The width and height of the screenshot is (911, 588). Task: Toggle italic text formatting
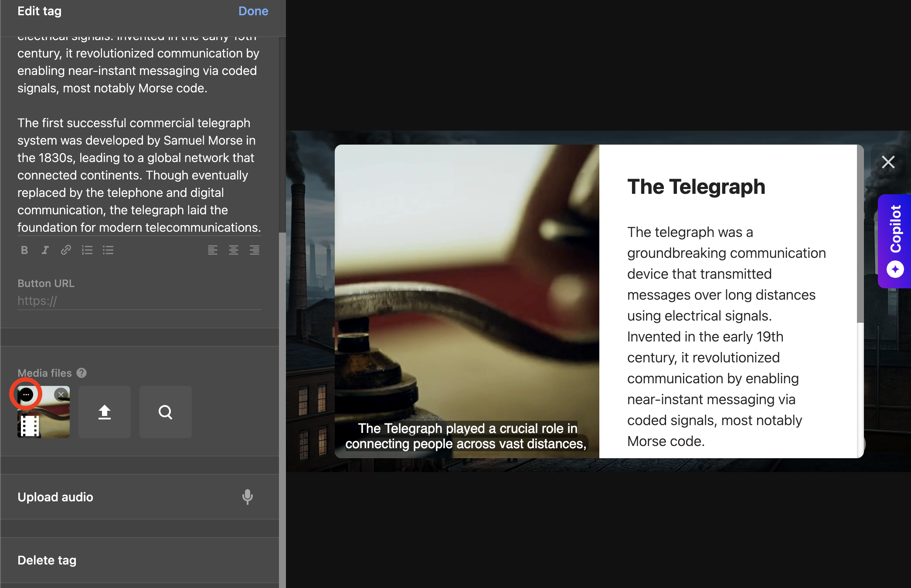(45, 250)
